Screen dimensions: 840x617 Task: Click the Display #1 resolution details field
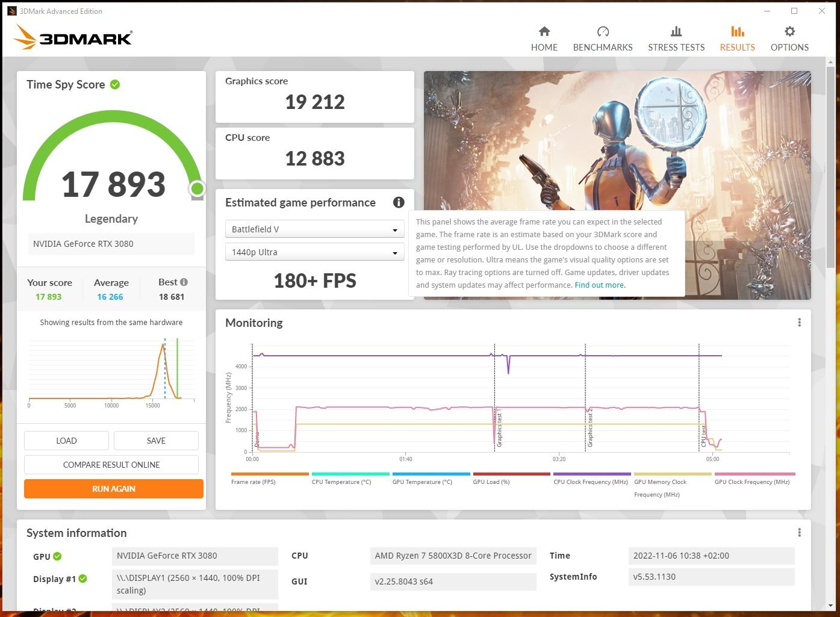click(x=195, y=584)
